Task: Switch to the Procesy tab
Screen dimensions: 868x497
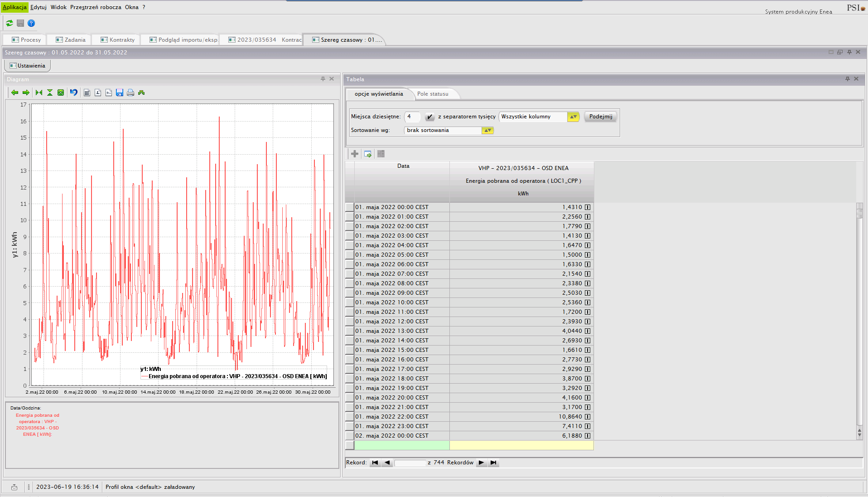Action: click(26, 40)
